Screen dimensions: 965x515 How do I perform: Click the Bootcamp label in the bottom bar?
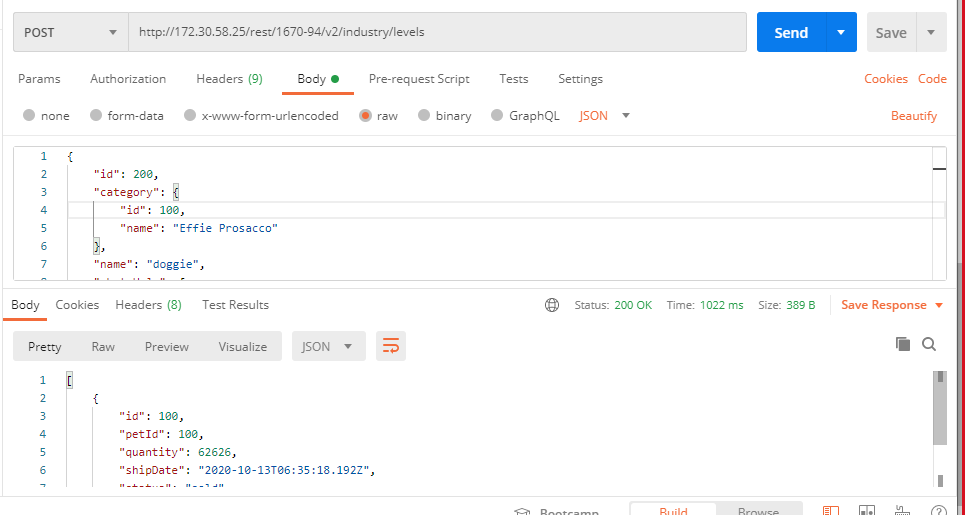click(x=569, y=512)
